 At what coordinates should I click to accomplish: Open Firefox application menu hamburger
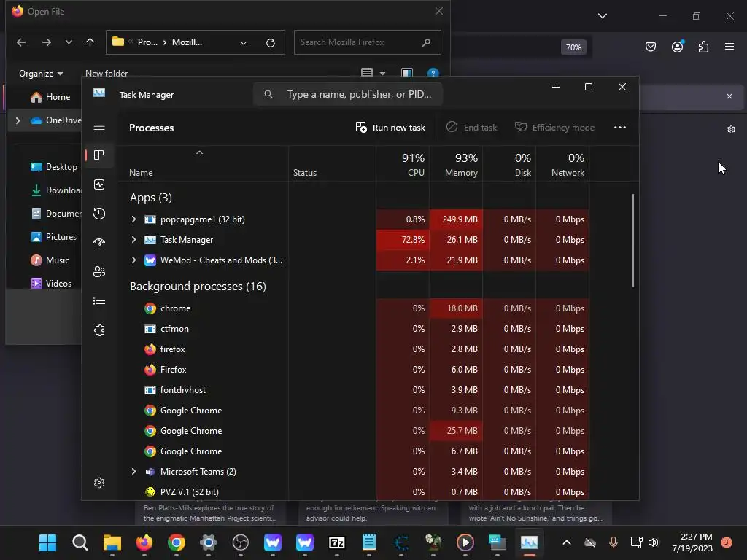click(729, 47)
